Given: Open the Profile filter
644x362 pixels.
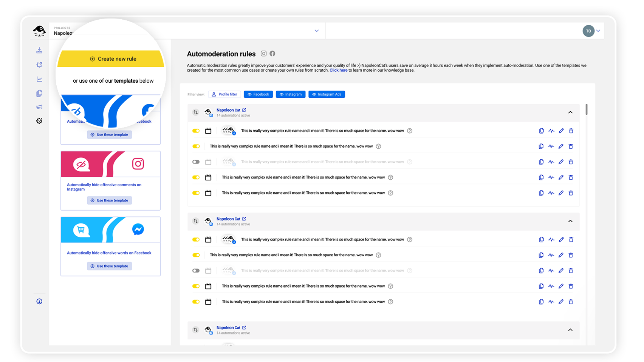Looking at the screenshot, I should 224,94.
